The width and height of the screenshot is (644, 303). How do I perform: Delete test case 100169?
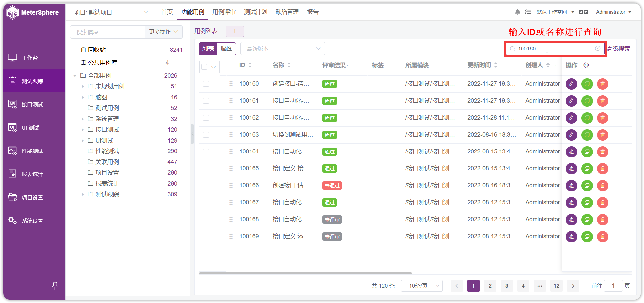(603, 237)
